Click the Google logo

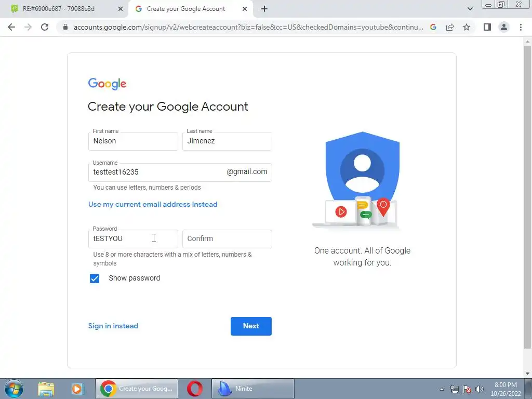tap(107, 84)
